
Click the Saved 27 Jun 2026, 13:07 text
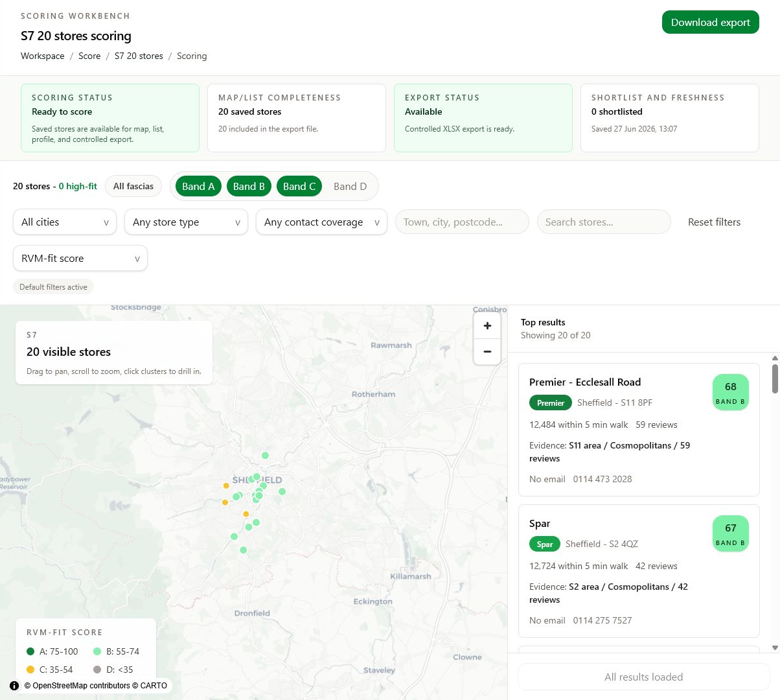pyautogui.click(x=634, y=129)
